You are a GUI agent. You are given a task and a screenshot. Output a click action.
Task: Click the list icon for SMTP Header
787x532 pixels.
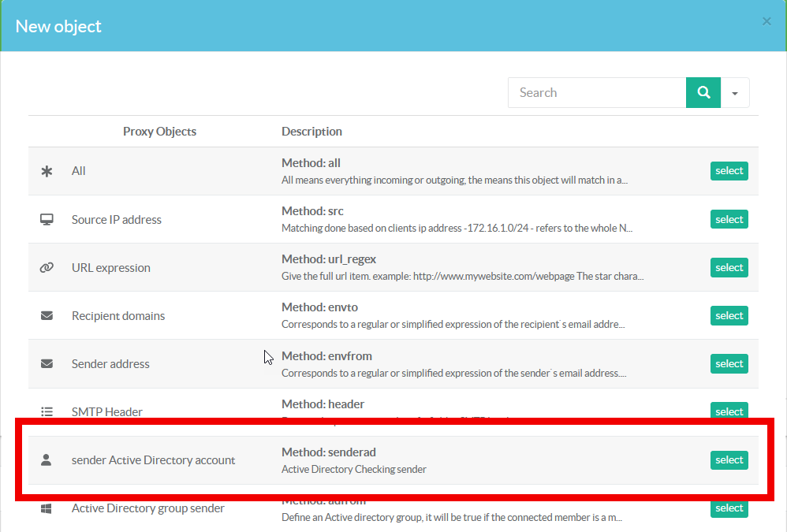(x=47, y=411)
